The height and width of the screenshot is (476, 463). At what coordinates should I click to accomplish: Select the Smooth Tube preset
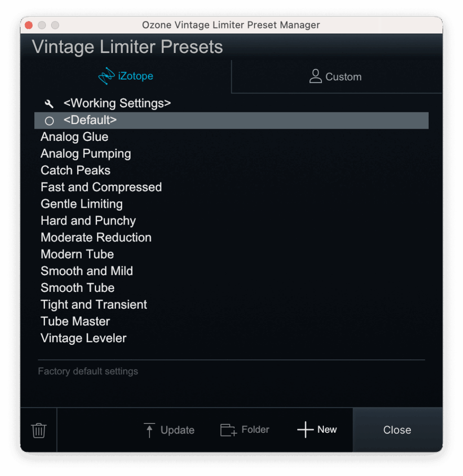78,288
